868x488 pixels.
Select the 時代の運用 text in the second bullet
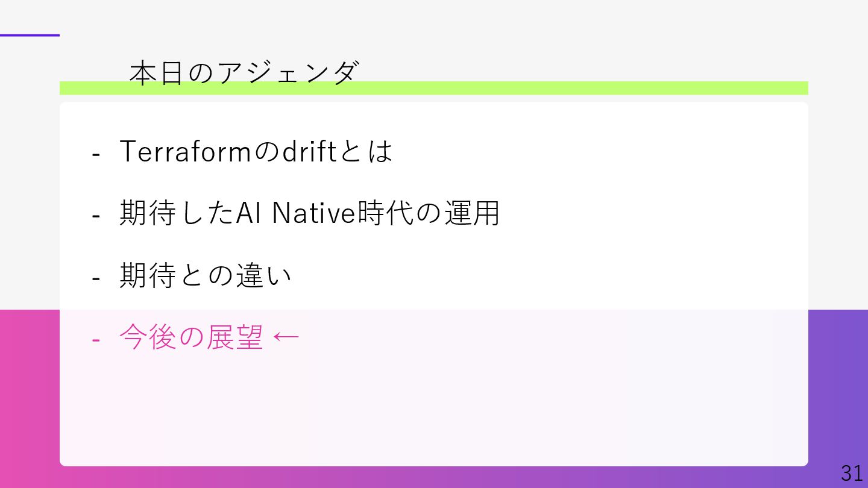429,213
